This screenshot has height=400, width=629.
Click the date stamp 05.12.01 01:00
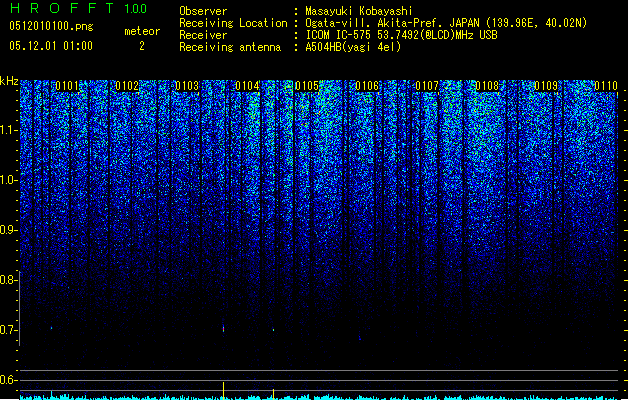(x=51, y=46)
